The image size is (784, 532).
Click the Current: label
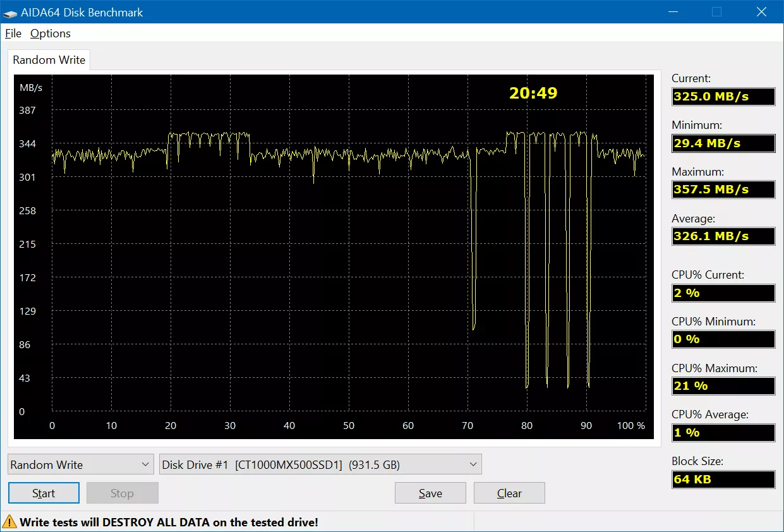[x=691, y=78]
